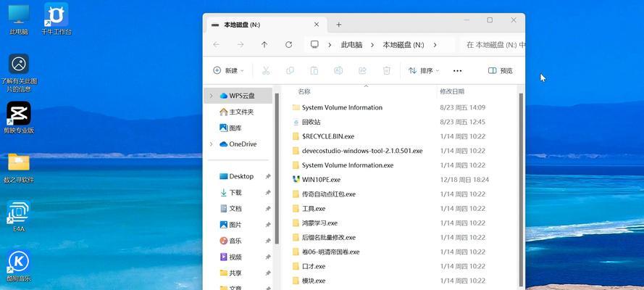Open the 新建 new item dropdown
644x290 pixels.
click(228, 70)
